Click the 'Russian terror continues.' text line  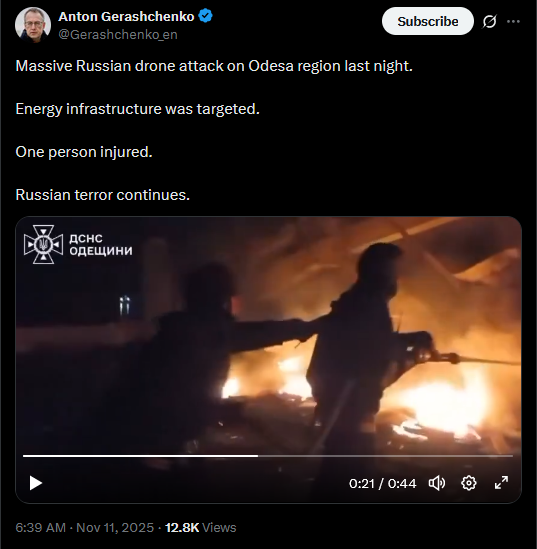tap(103, 195)
